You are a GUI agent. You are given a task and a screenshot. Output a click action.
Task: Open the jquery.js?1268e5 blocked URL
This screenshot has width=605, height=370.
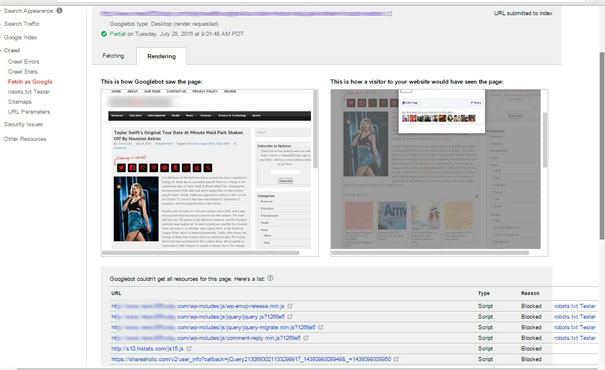[198, 317]
